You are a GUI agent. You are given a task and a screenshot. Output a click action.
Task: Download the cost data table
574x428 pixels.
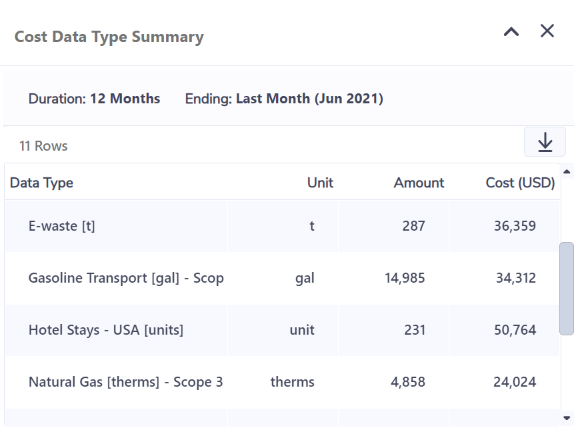click(x=545, y=142)
